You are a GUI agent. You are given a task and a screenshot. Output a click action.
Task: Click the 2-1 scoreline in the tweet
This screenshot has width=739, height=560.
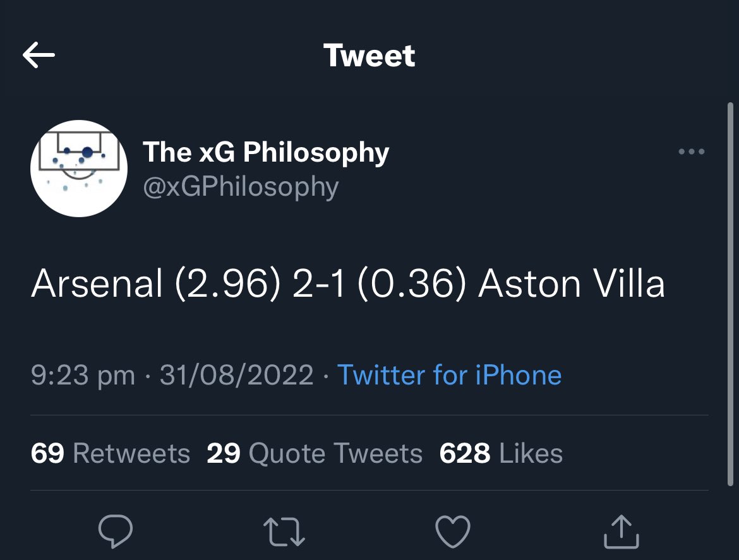pos(319,283)
